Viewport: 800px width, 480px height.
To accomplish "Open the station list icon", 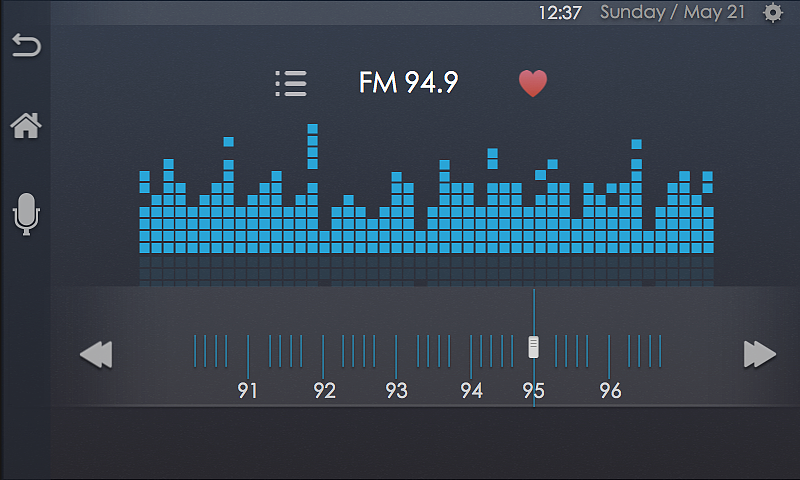I will [291, 83].
